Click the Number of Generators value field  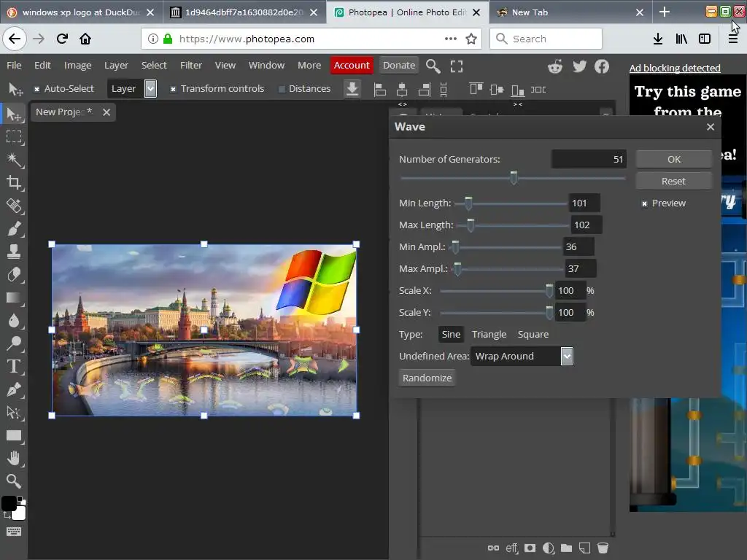click(589, 160)
